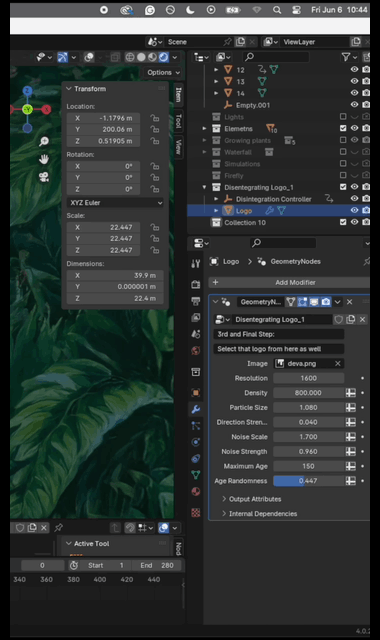
Task: Expand the Elemetns collection
Action: click(204, 129)
